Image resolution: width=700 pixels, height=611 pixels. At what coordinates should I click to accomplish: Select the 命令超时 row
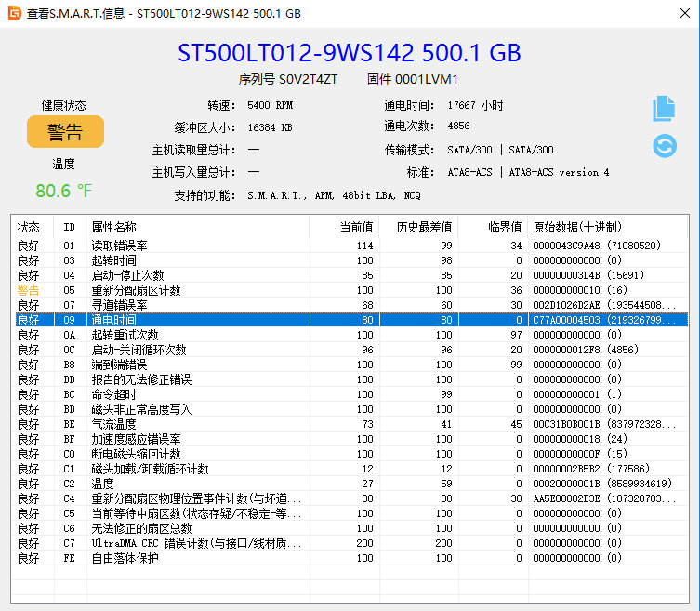click(351, 394)
